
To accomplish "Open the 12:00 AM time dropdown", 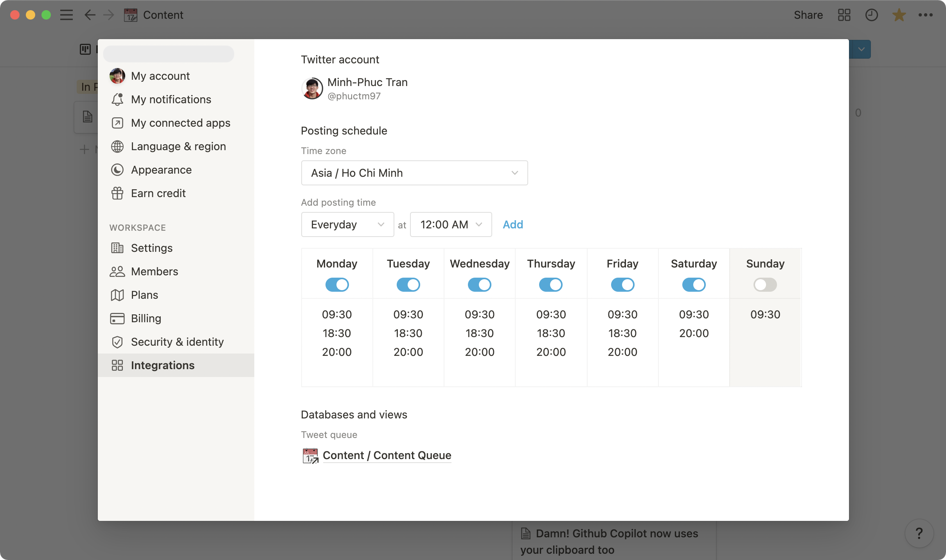I will tap(451, 224).
